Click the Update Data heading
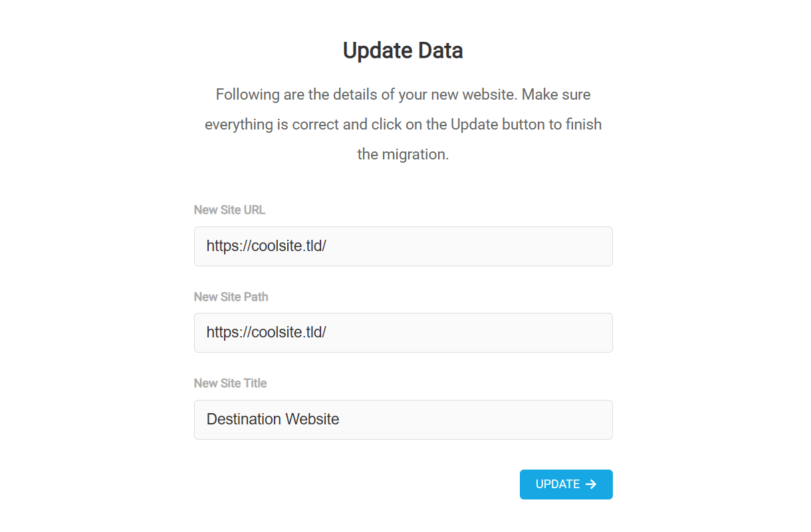 [403, 50]
